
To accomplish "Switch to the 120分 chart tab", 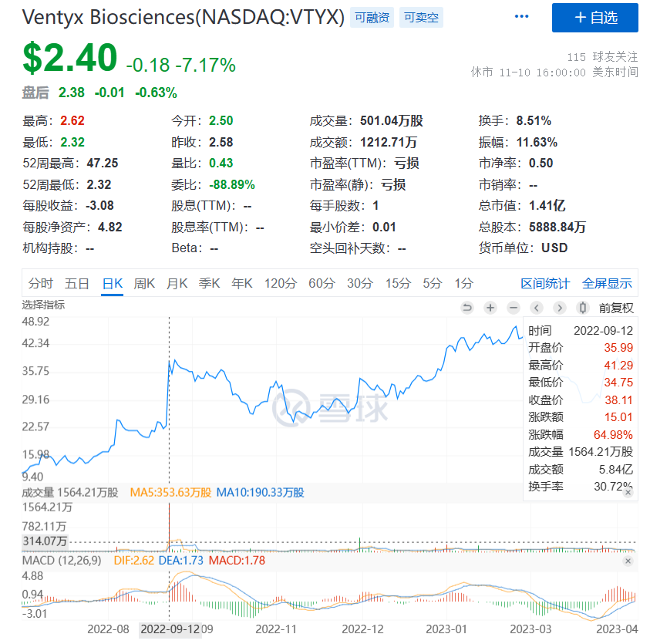I will [x=281, y=283].
